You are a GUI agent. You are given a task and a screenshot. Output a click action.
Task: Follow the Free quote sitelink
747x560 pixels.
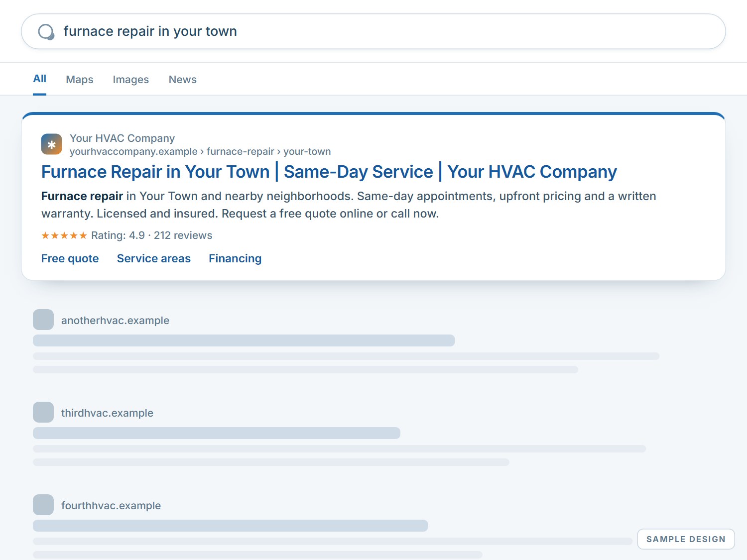[x=70, y=258]
